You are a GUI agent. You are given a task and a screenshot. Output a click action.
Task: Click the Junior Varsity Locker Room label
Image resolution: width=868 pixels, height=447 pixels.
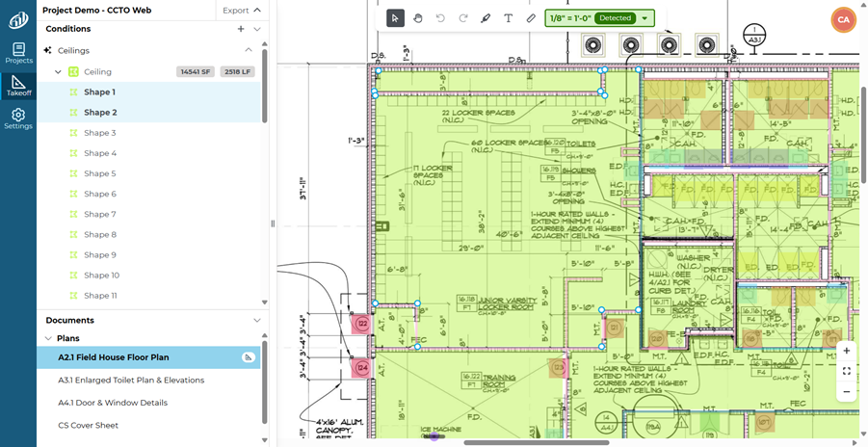pyautogui.click(x=507, y=303)
